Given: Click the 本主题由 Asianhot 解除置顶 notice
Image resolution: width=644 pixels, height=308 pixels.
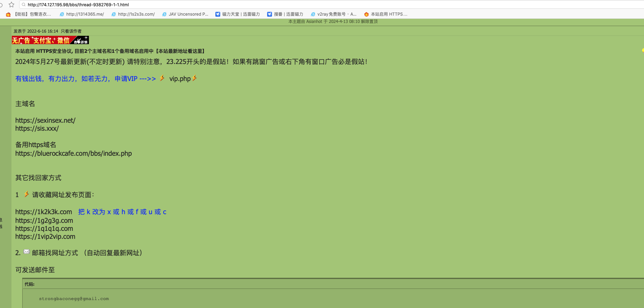Looking at the screenshot, I should (333, 22).
